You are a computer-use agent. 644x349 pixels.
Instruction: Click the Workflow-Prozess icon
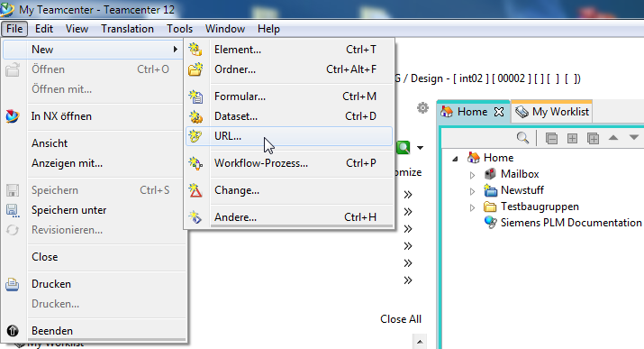pos(195,163)
